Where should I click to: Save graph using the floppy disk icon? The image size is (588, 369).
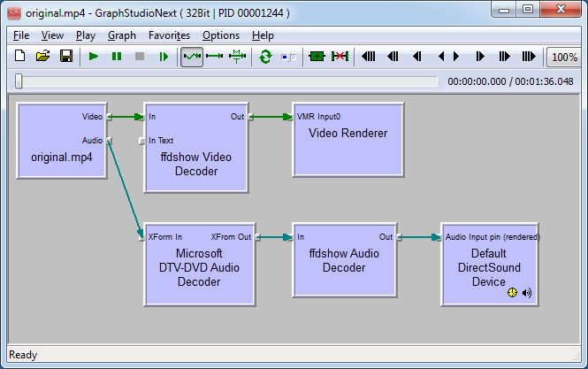[x=66, y=57]
